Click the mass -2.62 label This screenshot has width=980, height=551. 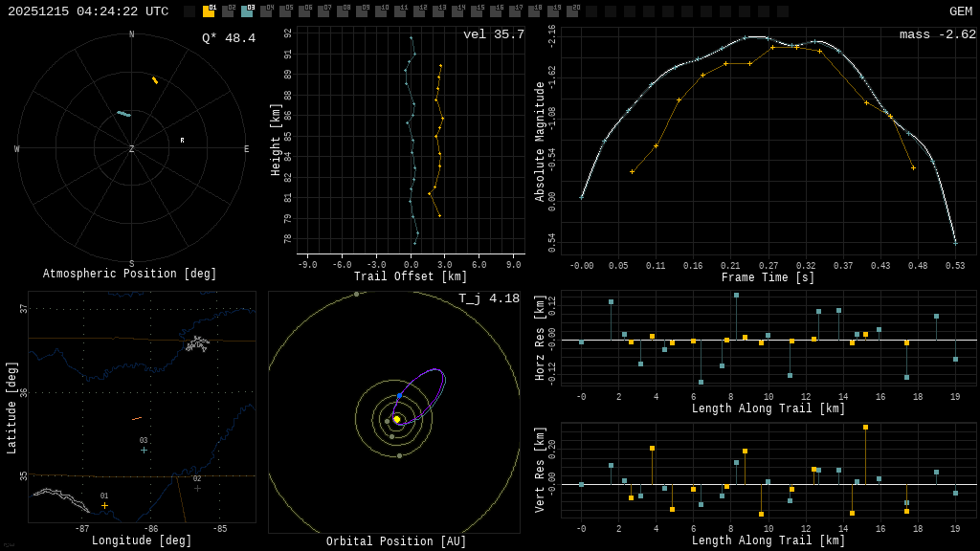pos(938,34)
